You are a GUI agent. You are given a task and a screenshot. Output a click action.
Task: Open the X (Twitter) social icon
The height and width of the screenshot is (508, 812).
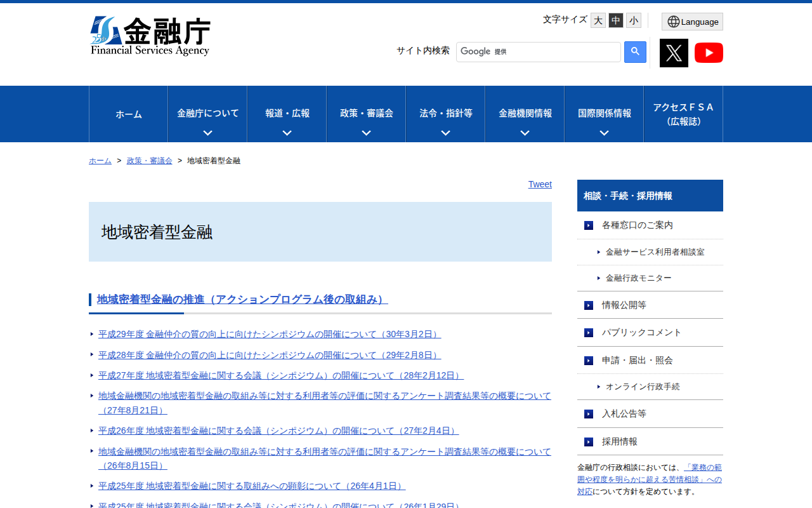tap(674, 53)
